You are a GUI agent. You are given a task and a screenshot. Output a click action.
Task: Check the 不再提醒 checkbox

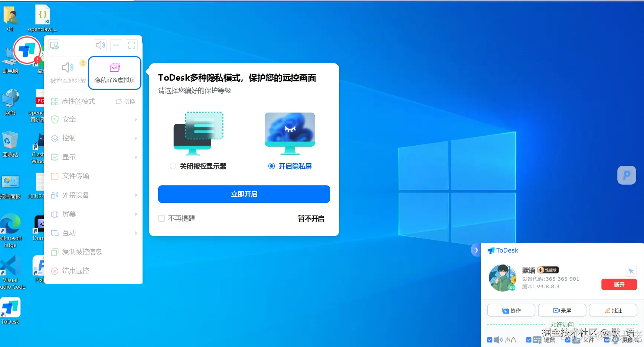click(161, 218)
